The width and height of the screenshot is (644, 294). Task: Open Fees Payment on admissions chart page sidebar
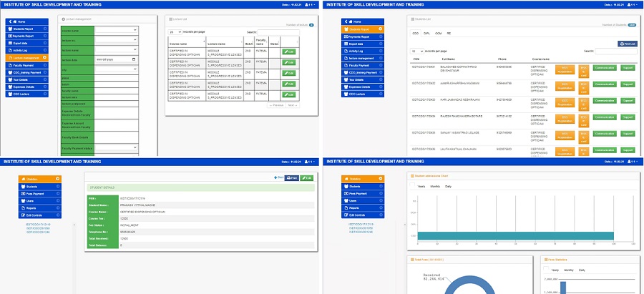[363, 193]
